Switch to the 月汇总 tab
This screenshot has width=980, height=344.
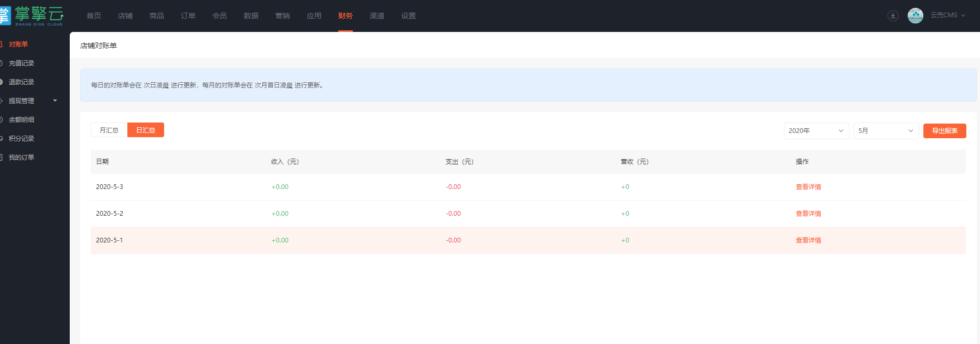(x=109, y=130)
